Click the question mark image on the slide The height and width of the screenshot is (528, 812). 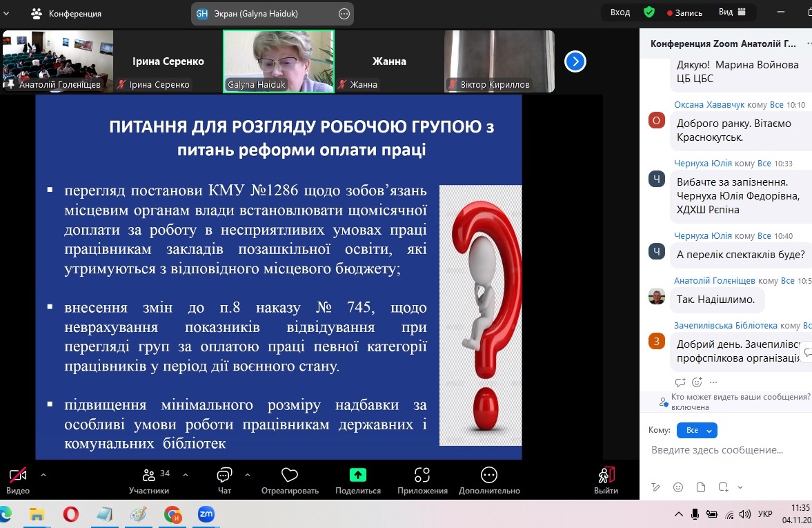point(481,315)
